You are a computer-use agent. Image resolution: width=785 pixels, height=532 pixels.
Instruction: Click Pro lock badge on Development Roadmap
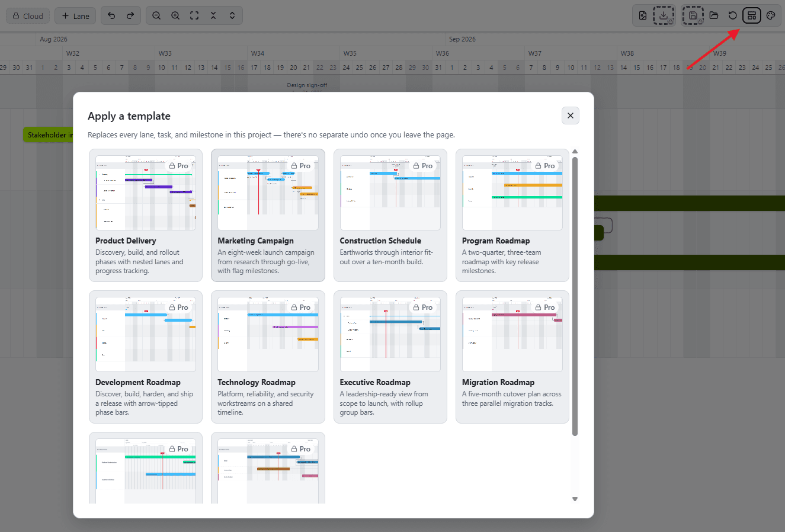(x=179, y=307)
